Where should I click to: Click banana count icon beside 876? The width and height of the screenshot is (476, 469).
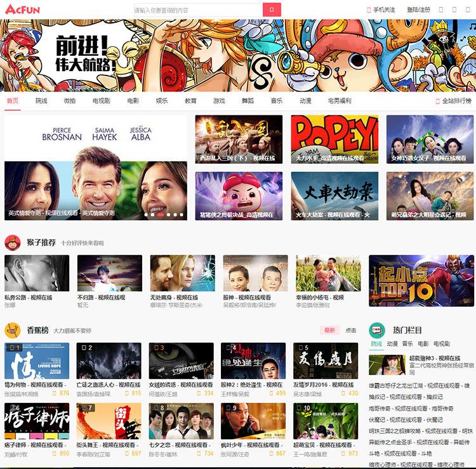[x=55, y=393]
